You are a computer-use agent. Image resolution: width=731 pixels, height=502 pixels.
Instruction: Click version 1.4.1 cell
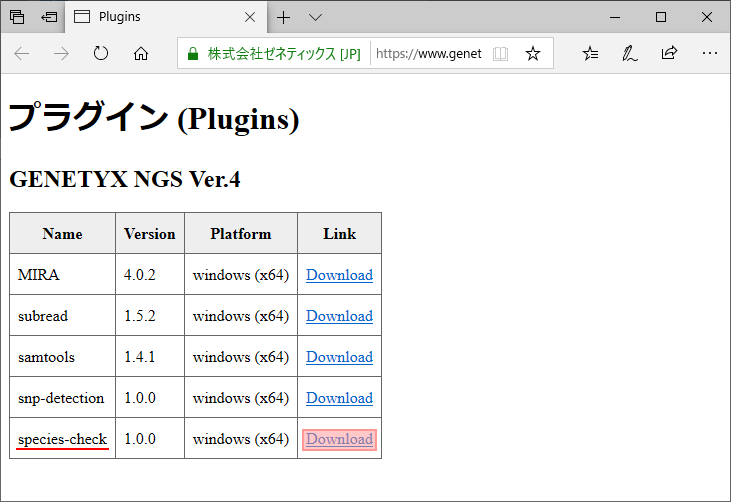(x=150, y=357)
